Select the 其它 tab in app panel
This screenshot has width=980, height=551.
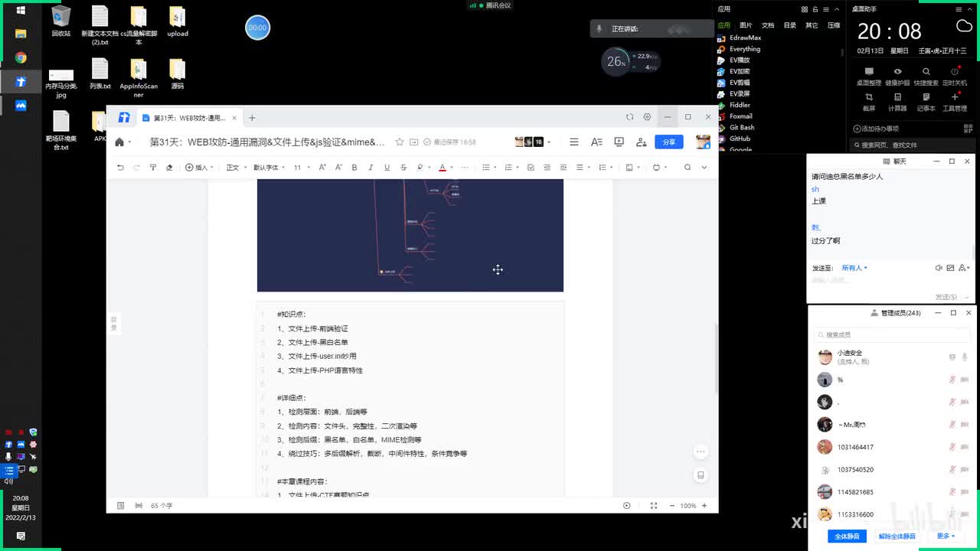point(812,25)
